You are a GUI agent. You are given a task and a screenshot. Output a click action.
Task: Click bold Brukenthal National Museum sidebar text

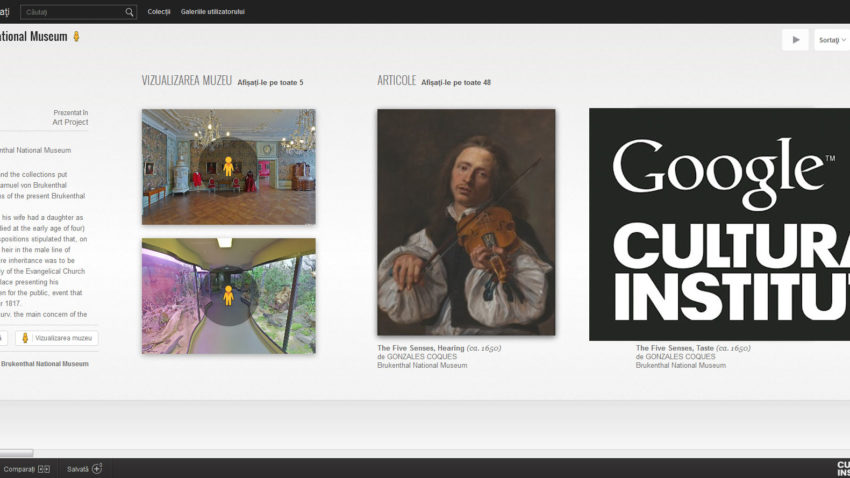(x=44, y=364)
